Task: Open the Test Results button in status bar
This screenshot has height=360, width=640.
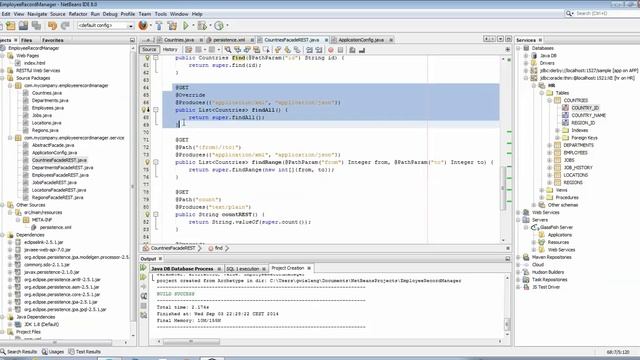Action: [84, 352]
